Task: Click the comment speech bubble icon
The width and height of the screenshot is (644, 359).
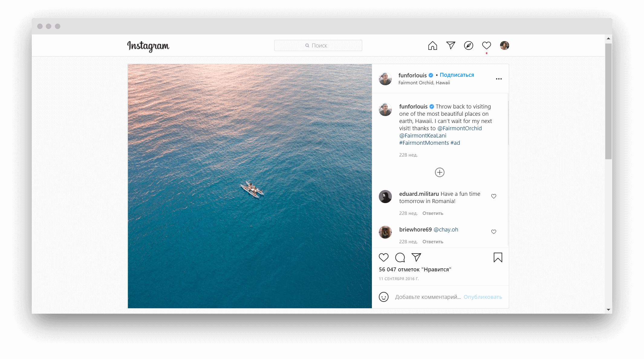Action: (400, 257)
